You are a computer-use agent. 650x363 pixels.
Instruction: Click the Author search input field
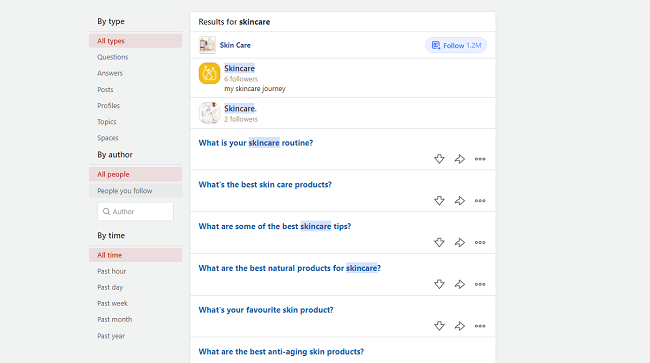tap(136, 212)
